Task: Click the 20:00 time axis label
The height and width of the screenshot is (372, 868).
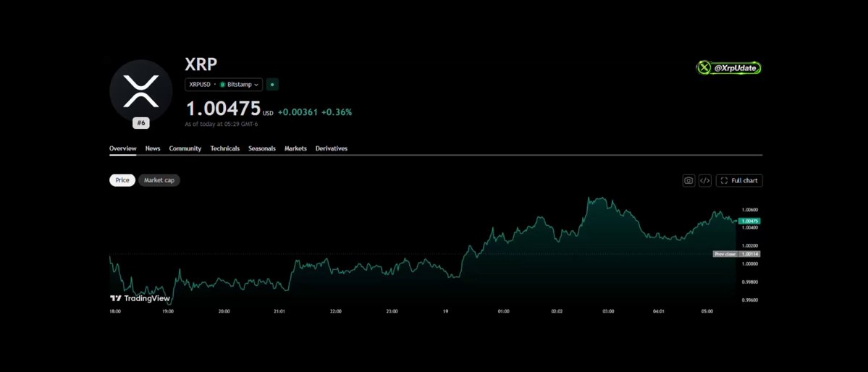Action: [224, 311]
